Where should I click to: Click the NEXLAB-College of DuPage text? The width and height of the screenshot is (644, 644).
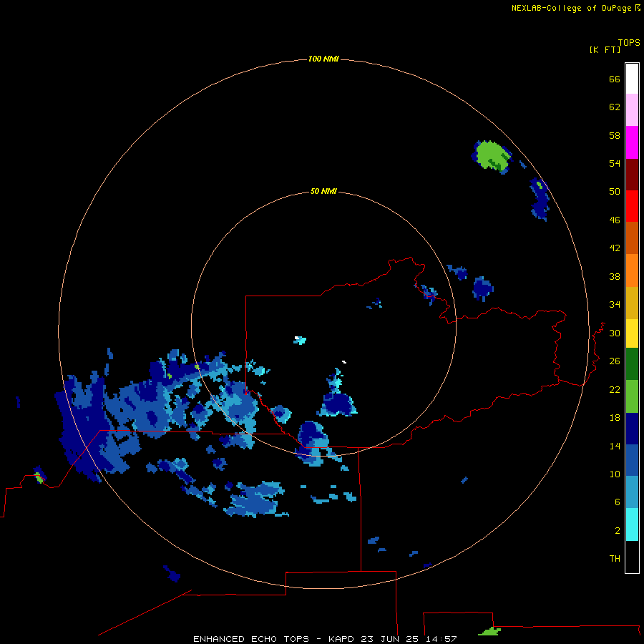coord(572,8)
